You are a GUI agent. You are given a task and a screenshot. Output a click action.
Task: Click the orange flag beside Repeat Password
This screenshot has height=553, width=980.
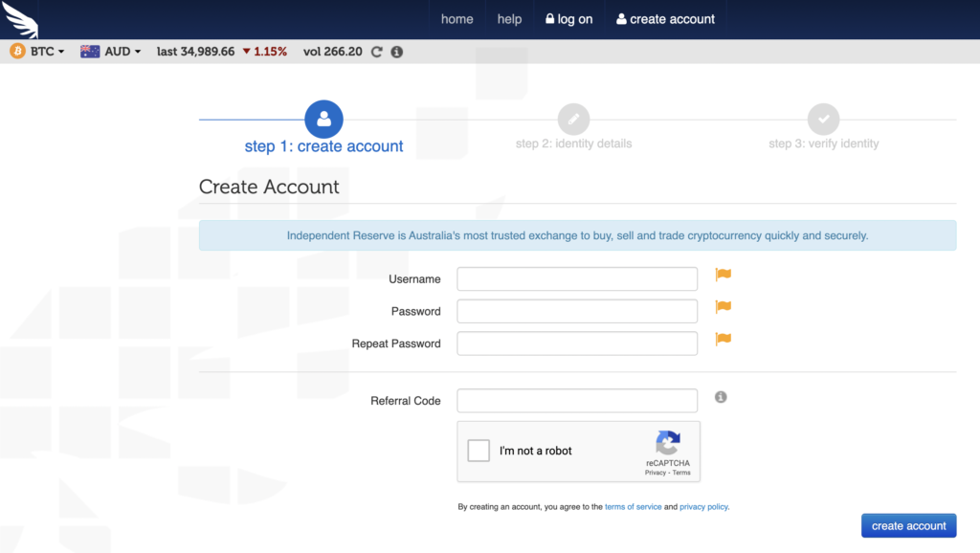(x=724, y=339)
